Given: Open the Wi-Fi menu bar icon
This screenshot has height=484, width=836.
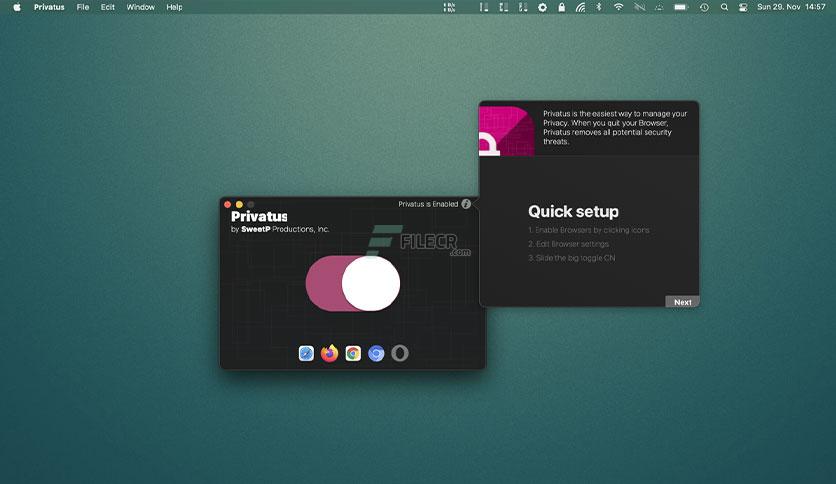Looking at the screenshot, I should coord(618,7).
